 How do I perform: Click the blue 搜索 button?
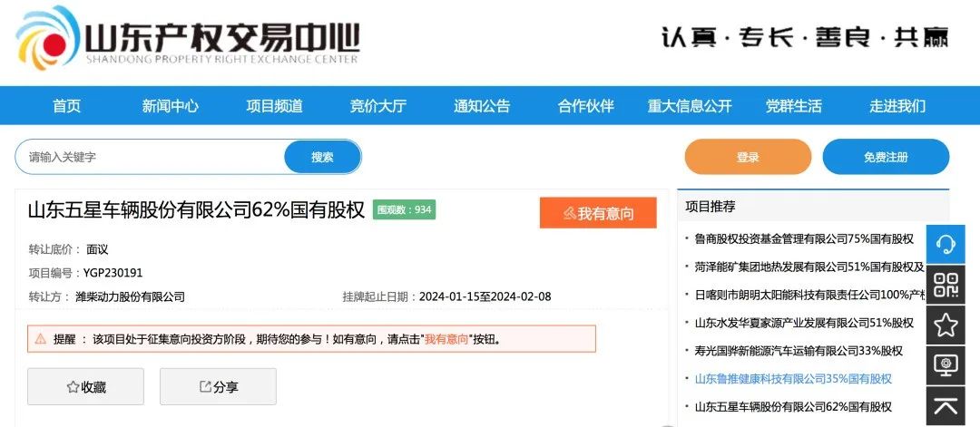click(322, 157)
